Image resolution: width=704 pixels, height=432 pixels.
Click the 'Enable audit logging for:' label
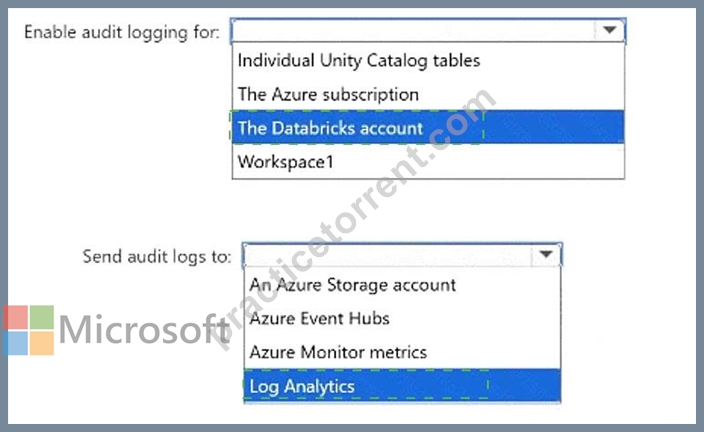pyautogui.click(x=122, y=32)
